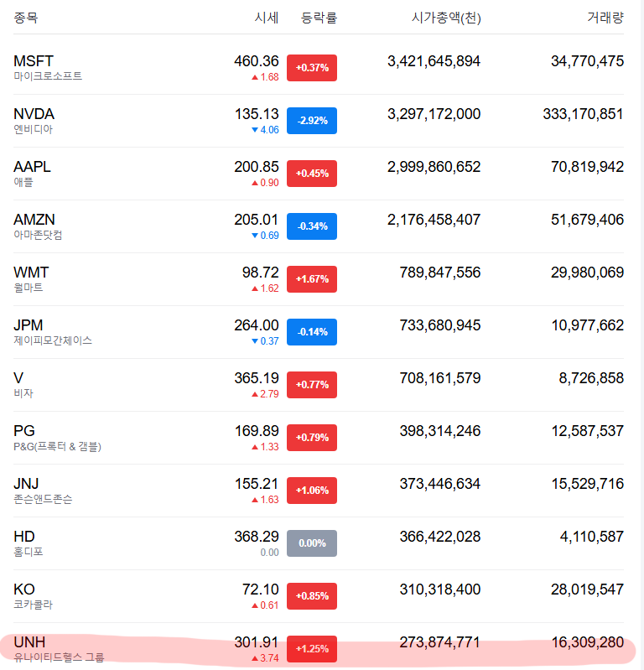Click the gray 0.00% badge for HD
Viewport: 644px width, 670px height.
[x=312, y=543]
